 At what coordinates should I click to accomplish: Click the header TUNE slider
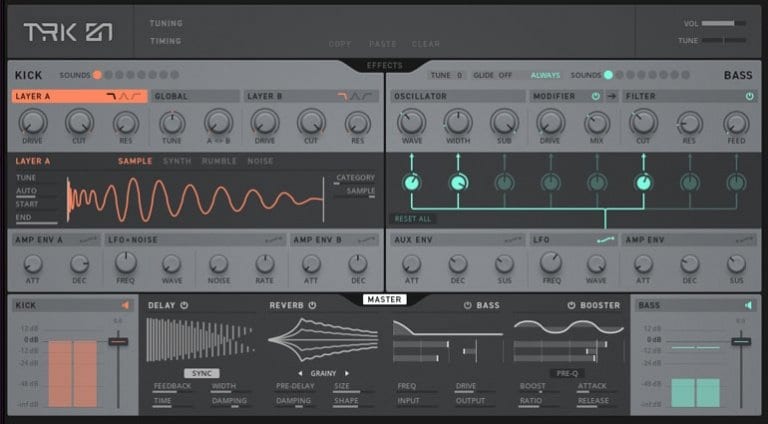pyautogui.click(x=724, y=40)
